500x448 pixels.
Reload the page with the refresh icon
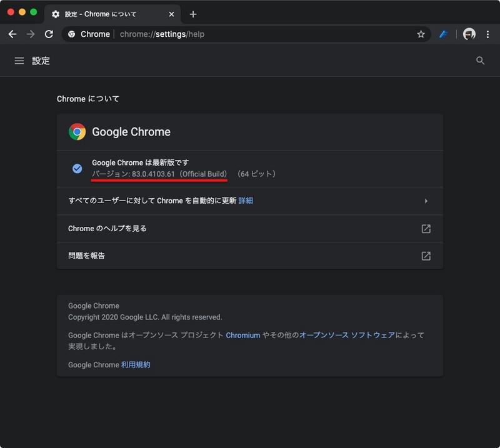pos(49,34)
